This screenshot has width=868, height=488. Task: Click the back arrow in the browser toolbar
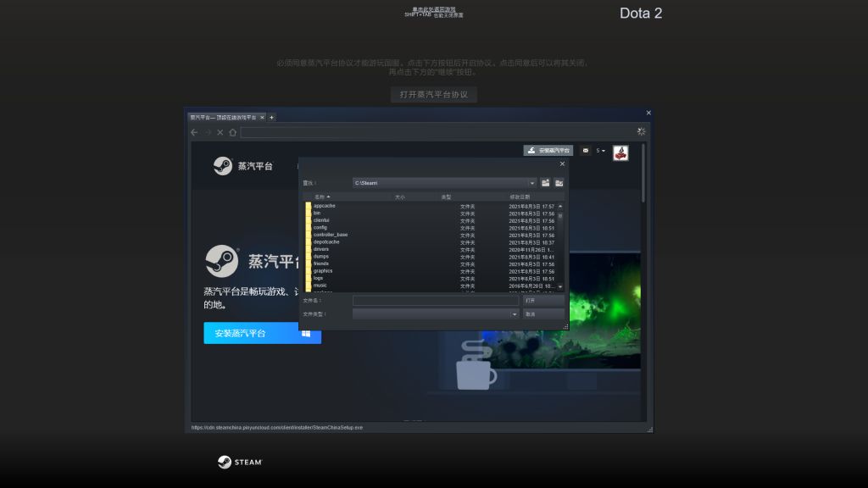point(192,132)
